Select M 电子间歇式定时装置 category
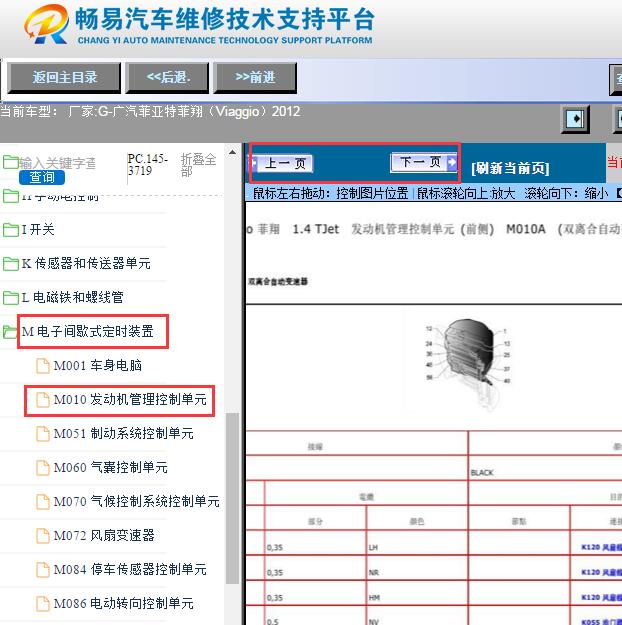 tap(88, 331)
